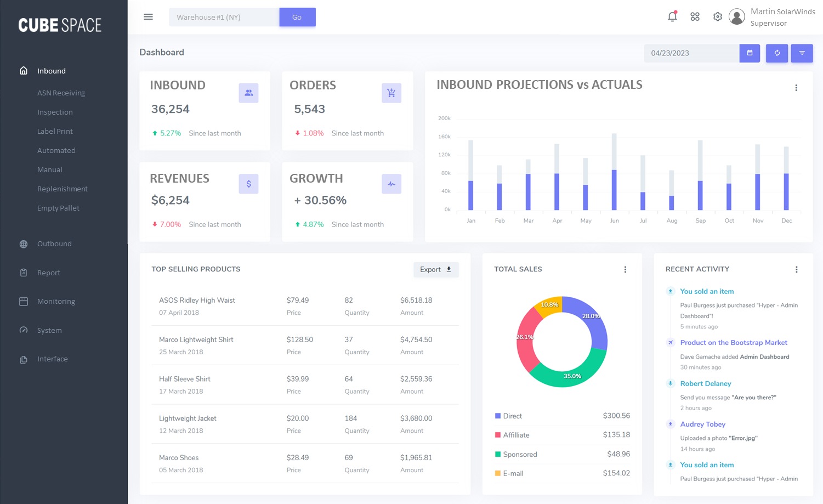Screen dimensions: 823x504
Task: Click the Inbound home icon in sidebar
Action: [x=24, y=70]
